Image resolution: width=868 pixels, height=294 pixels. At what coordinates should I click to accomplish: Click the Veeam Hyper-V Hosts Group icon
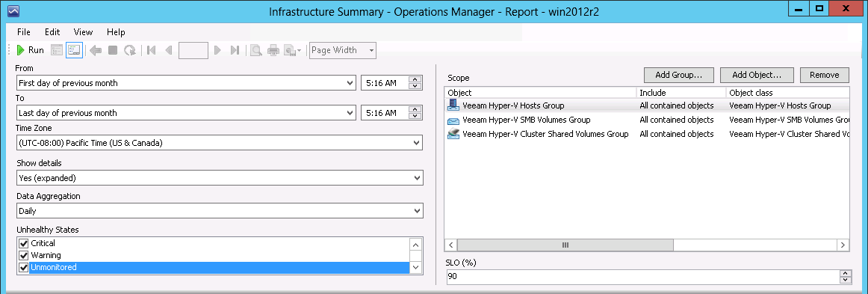click(x=453, y=105)
